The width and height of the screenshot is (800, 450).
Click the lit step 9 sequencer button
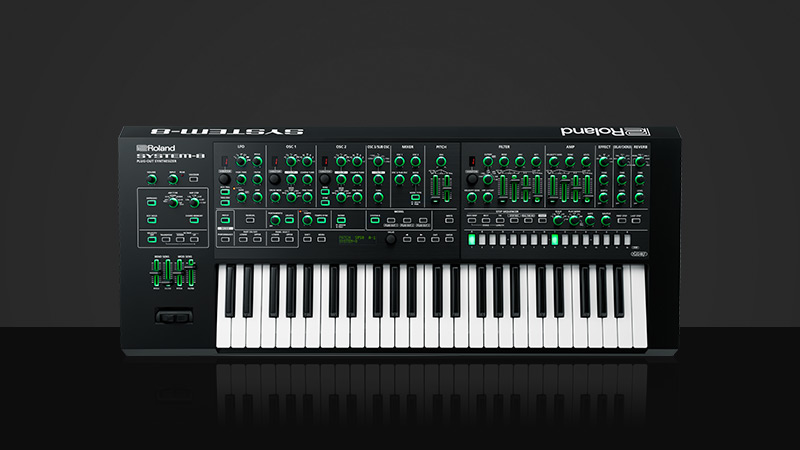pos(555,239)
